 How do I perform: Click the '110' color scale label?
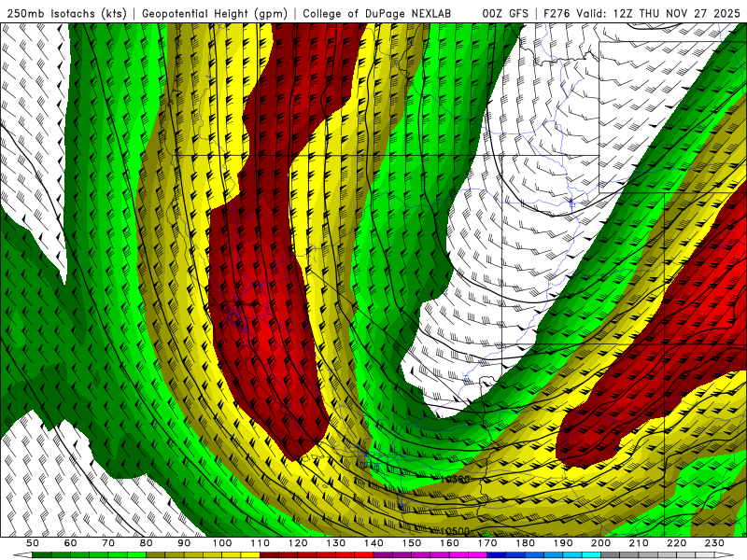(261, 543)
